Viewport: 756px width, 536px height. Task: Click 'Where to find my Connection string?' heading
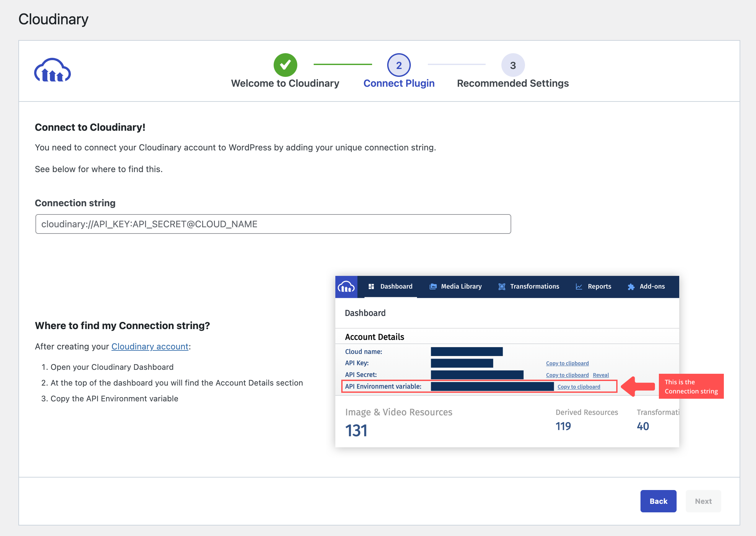pyautogui.click(x=122, y=326)
